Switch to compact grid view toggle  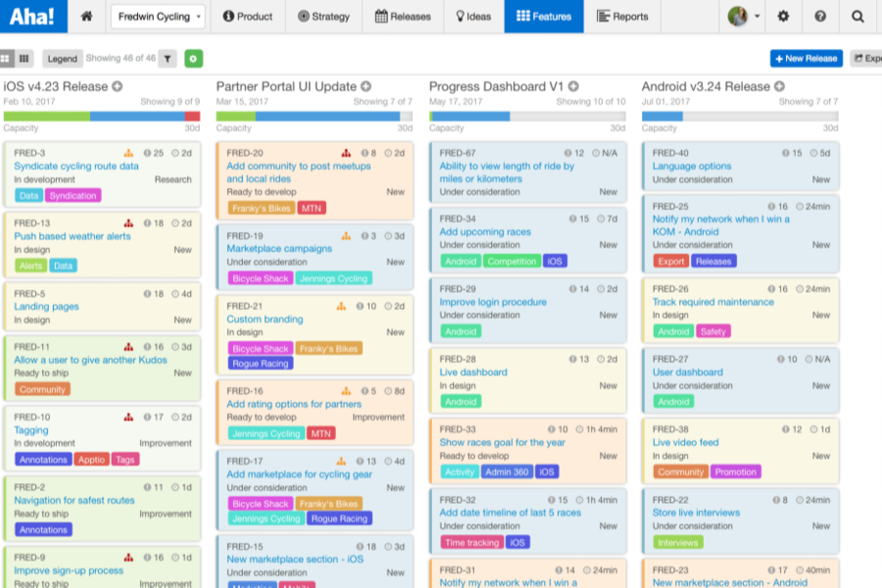[24, 59]
